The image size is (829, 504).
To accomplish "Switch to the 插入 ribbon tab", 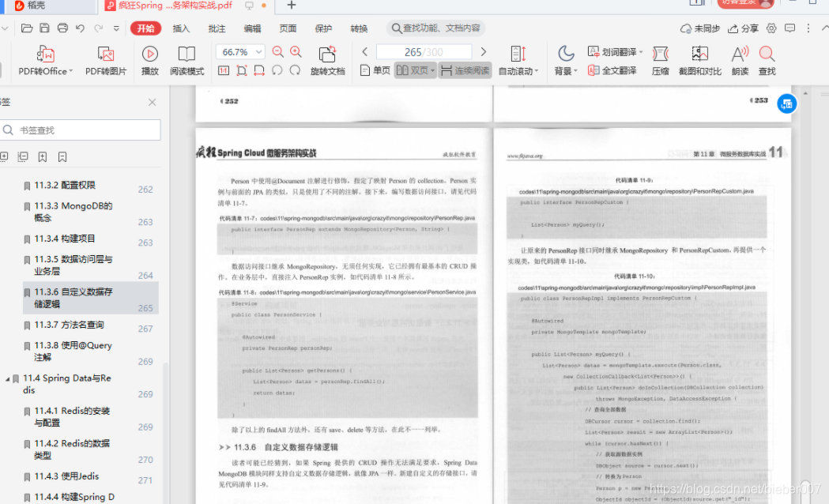I will [x=181, y=28].
